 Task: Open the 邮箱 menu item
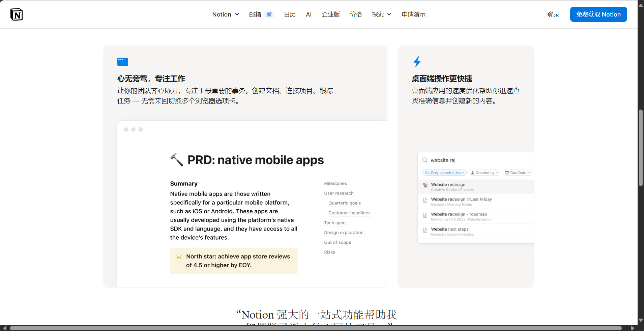(x=255, y=14)
